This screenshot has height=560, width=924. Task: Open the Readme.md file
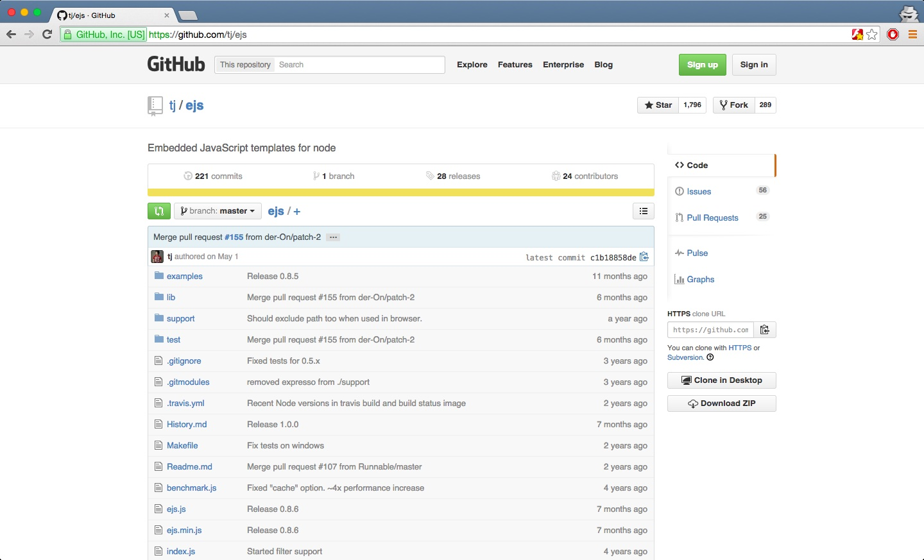click(189, 467)
